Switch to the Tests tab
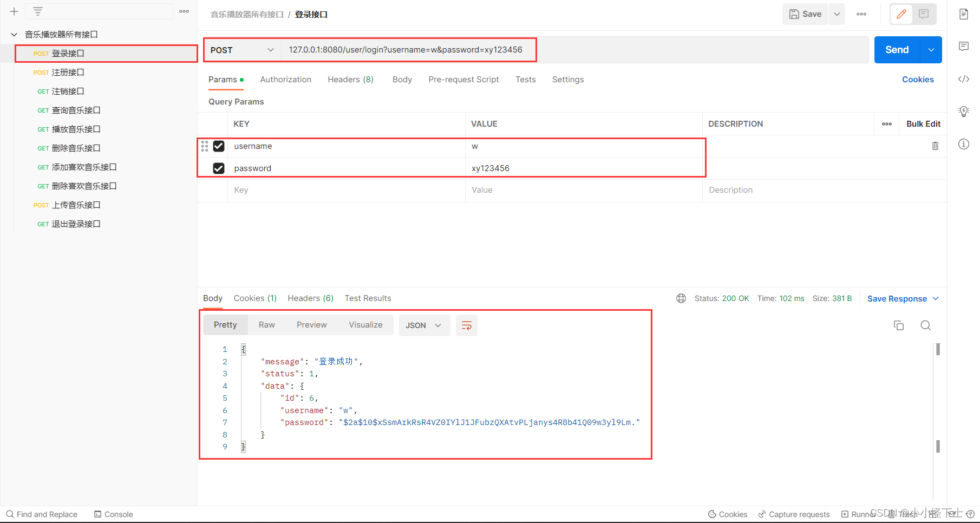The height and width of the screenshot is (523, 980). coord(526,80)
